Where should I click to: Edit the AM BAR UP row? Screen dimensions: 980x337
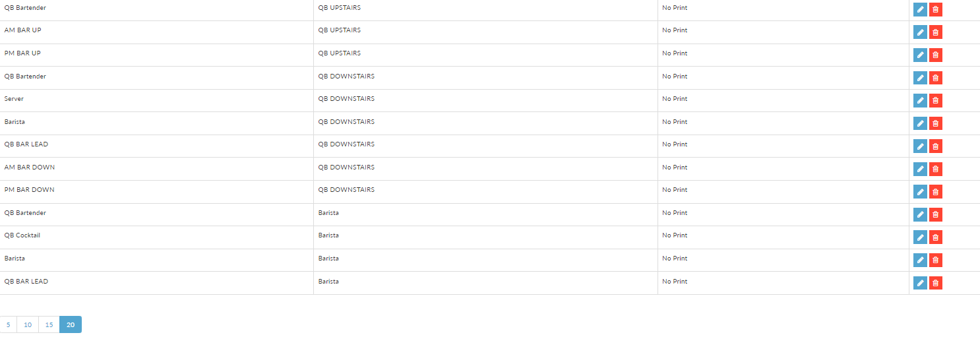[x=920, y=32]
